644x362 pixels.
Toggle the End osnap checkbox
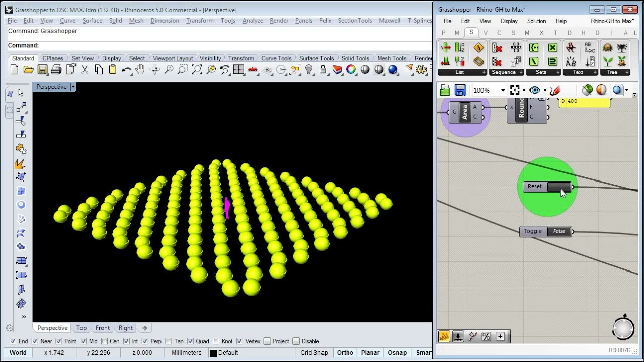(x=13, y=341)
